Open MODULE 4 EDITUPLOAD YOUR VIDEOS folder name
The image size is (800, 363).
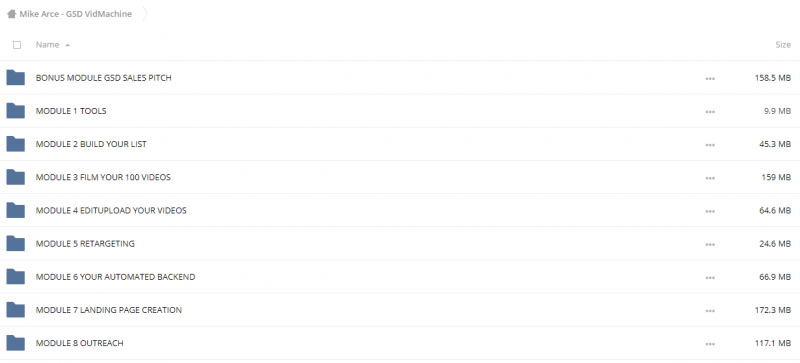tap(111, 210)
